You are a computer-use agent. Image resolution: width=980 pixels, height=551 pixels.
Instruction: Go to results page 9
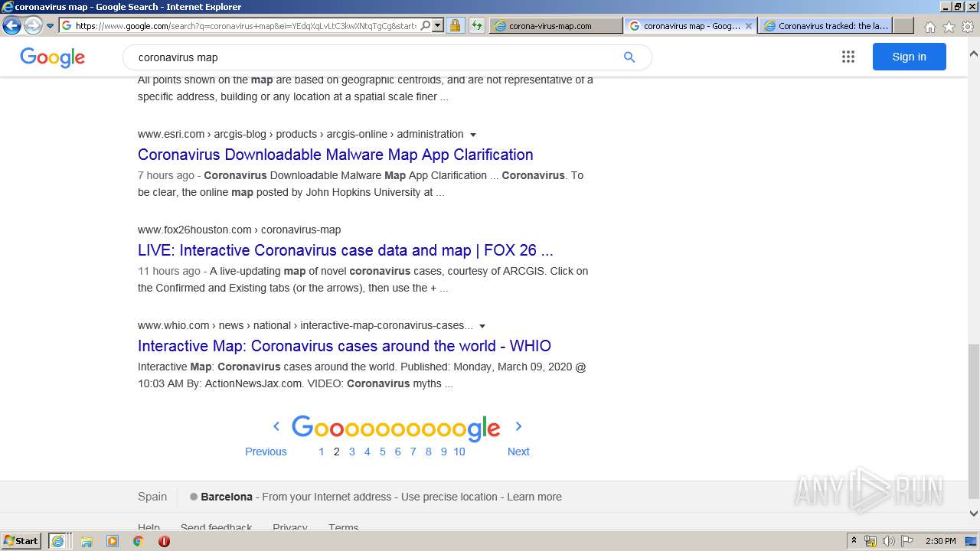tap(444, 452)
